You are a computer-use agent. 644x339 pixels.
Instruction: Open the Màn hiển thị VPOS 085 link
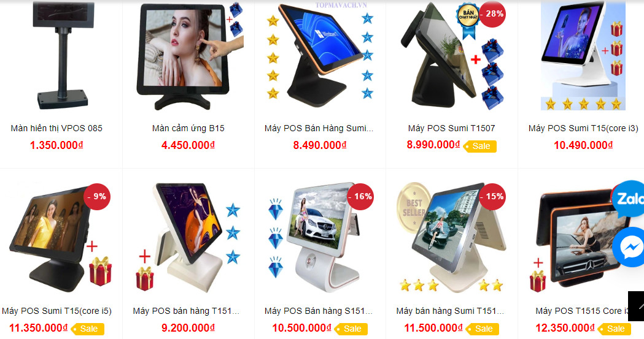(56, 128)
